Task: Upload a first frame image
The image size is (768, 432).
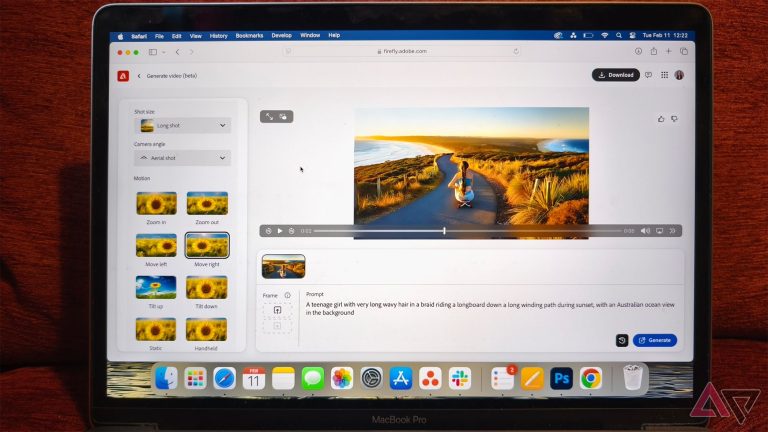Action: pyautogui.click(x=277, y=310)
